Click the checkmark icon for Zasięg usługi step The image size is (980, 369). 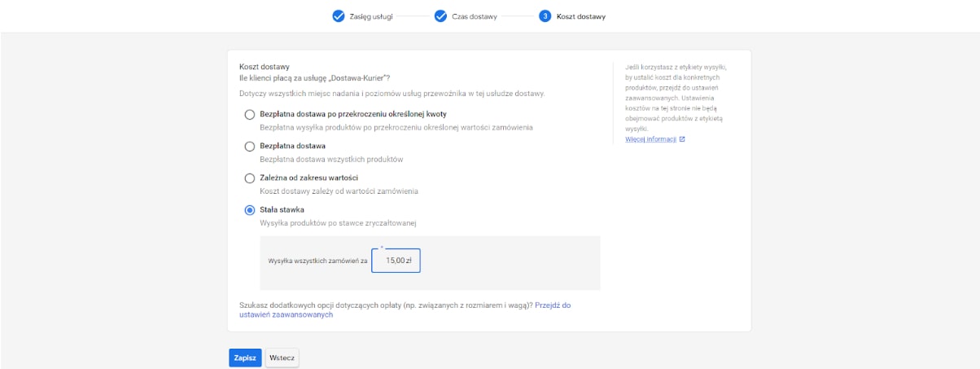click(339, 16)
